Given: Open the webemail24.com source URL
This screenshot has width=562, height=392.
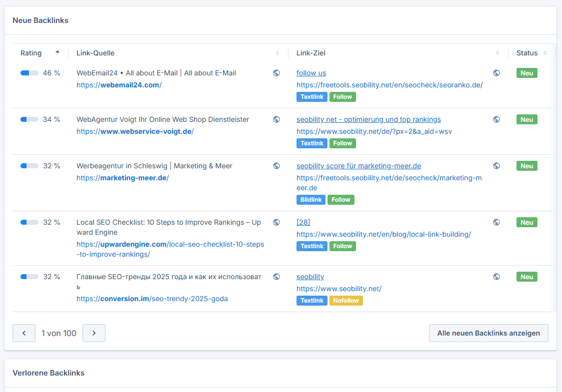Looking at the screenshot, I should click(x=119, y=85).
